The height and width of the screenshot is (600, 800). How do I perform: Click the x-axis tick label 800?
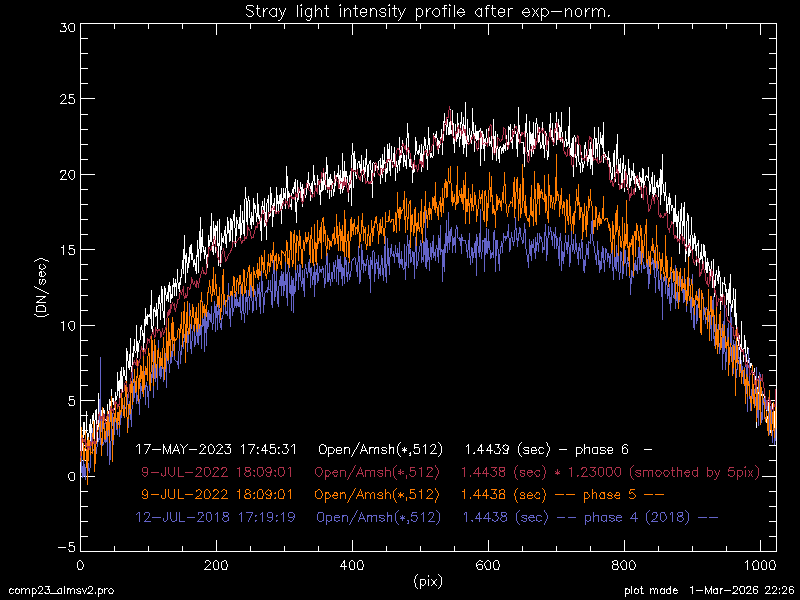click(624, 565)
